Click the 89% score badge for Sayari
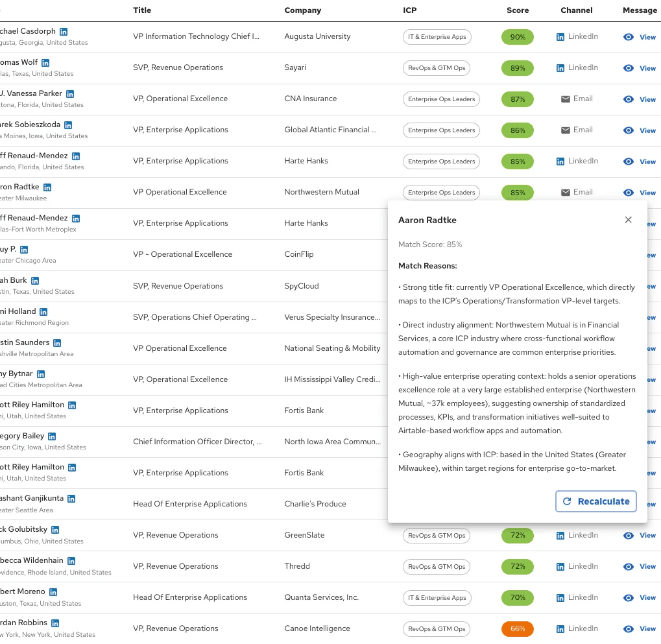 pyautogui.click(x=518, y=68)
